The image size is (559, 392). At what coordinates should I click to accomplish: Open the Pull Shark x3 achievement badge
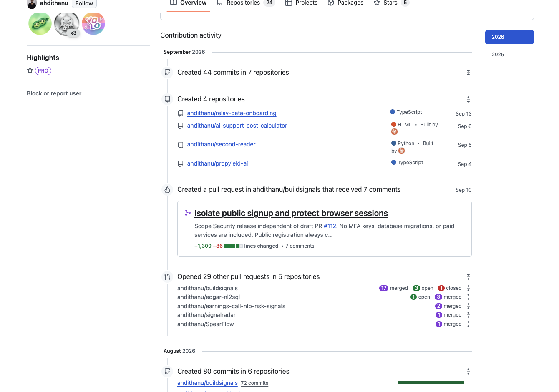pos(67,24)
